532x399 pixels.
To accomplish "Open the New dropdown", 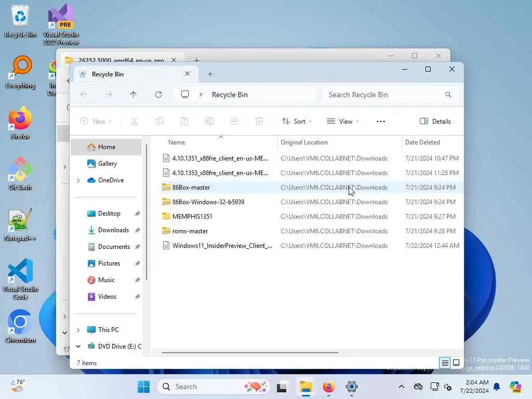I will pos(96,122).
